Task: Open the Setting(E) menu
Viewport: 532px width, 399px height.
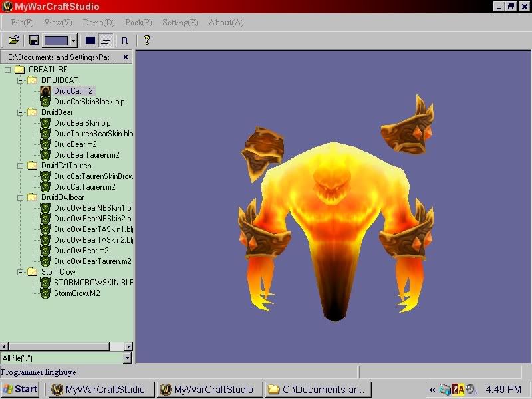Action: pos(180,23)
